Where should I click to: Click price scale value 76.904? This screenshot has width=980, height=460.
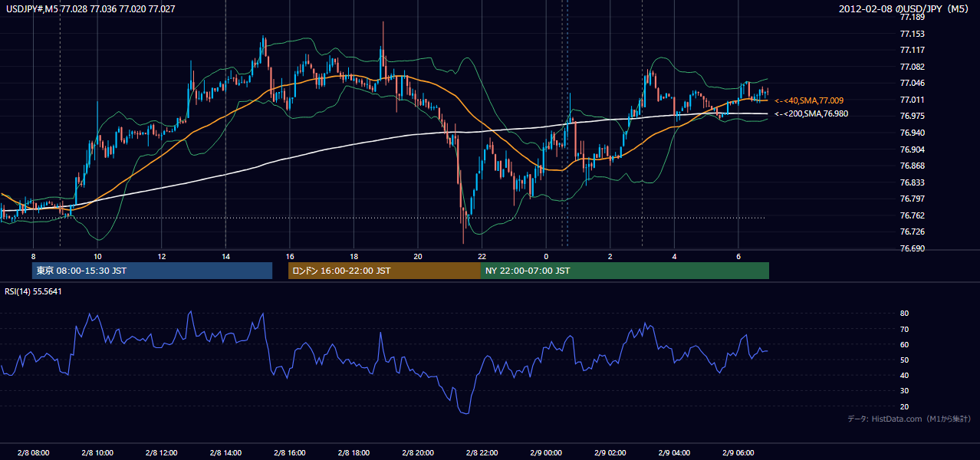point(913,149)
